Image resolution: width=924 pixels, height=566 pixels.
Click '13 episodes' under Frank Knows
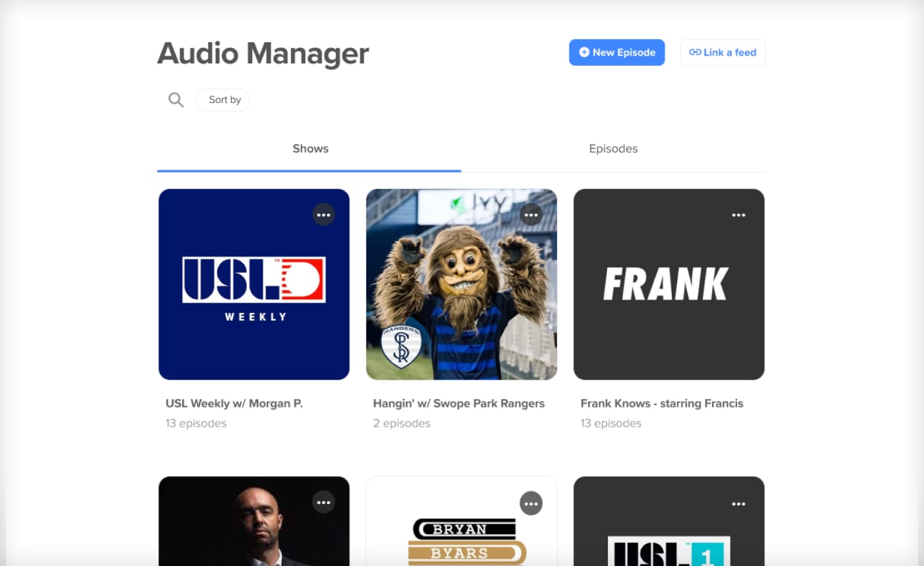pos(611,423)
